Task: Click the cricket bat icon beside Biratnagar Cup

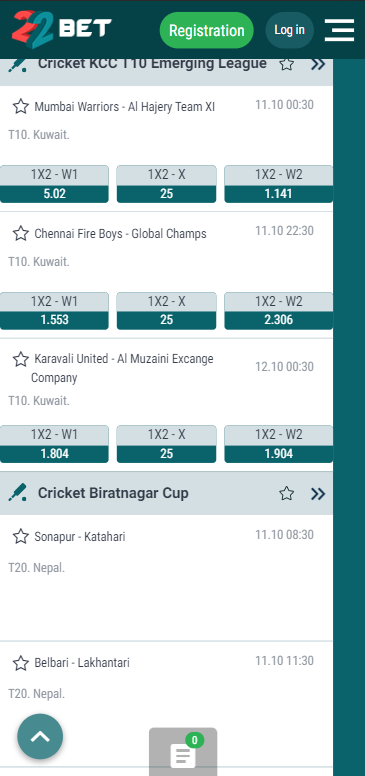Action: (x=18, y=493)
